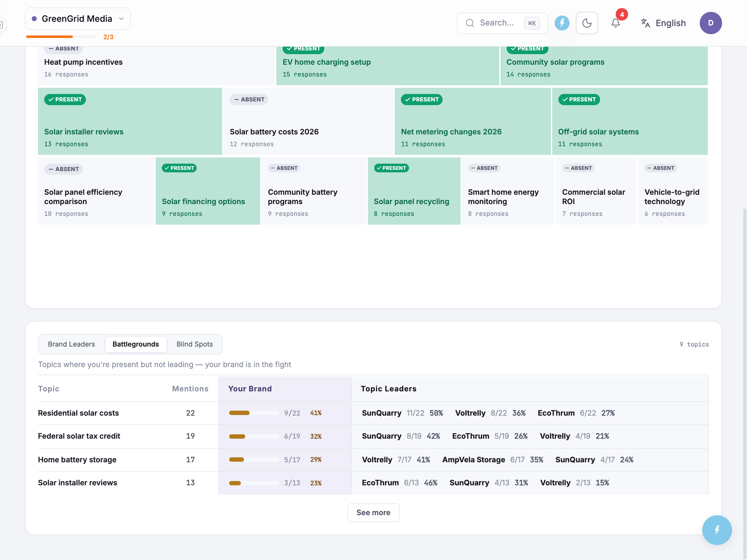Switch to the Brand Leaders tab
747x560 pixels.
[71, 344]
